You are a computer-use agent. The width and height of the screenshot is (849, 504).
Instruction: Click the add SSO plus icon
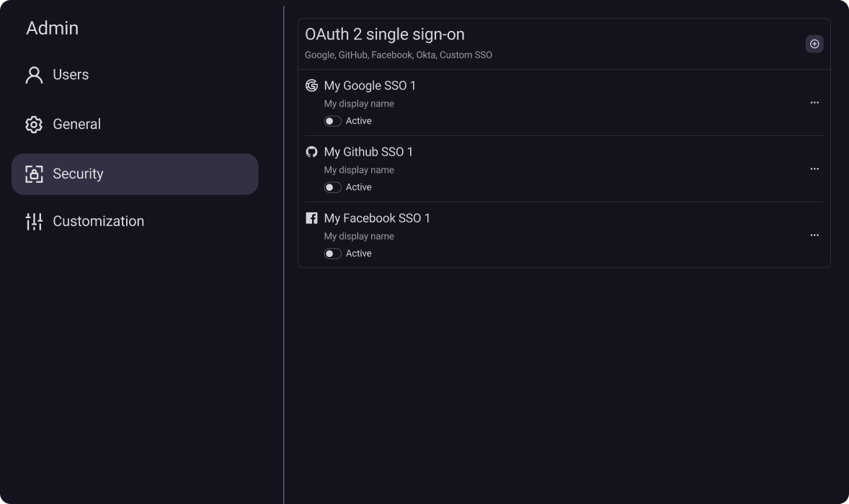point(814,44)
